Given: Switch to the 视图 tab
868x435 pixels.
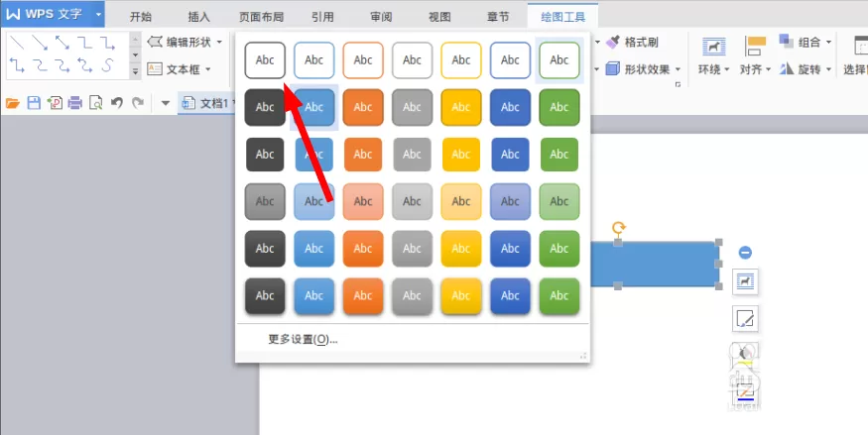Looking at the screenshot, I should (439, 17).
